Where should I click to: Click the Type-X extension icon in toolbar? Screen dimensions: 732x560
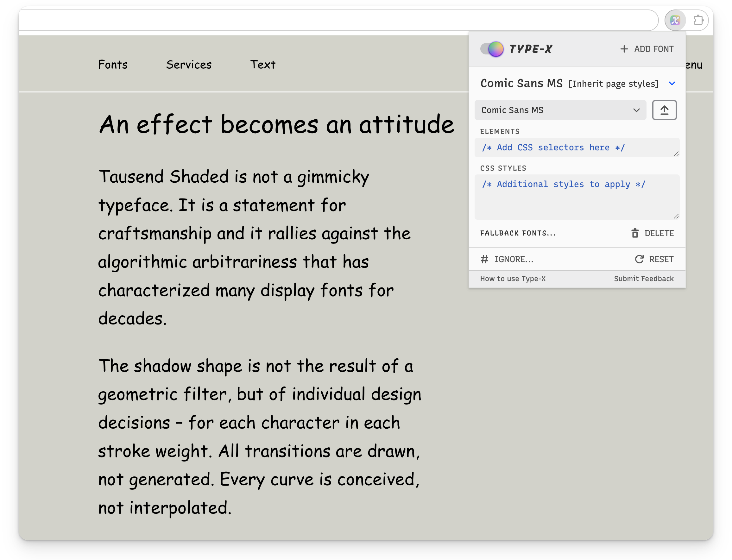(x=675, y=20)
